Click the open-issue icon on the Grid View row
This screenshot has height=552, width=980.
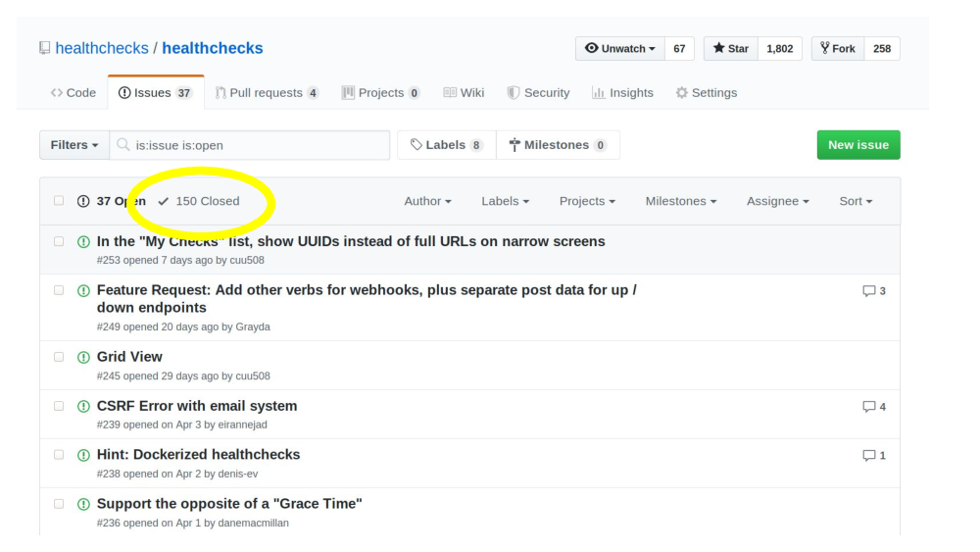click(83, 358)
